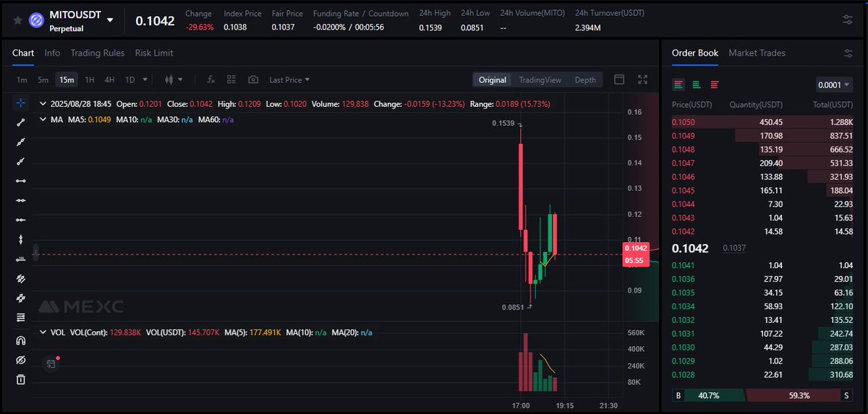Click the chart layout window icon
The width and height of the screenshot is (868, 414).
pos(619,79)
